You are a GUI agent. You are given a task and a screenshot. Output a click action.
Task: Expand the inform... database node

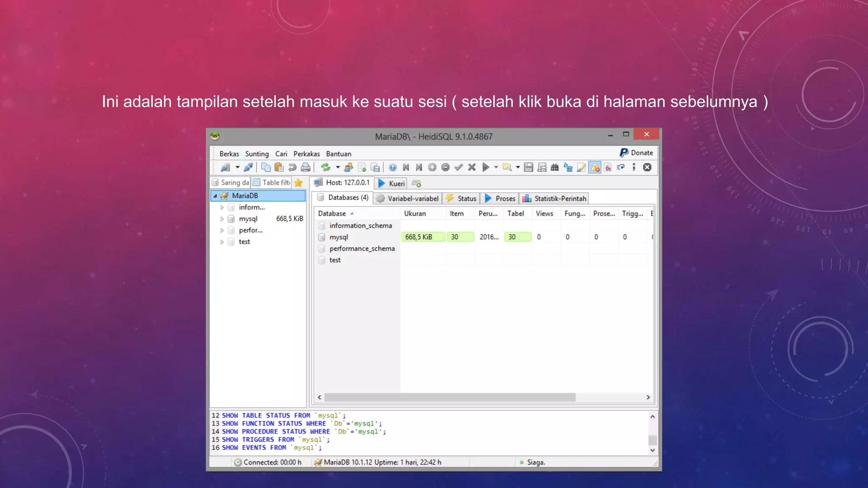pyautogui.click(x=222, y=208)
